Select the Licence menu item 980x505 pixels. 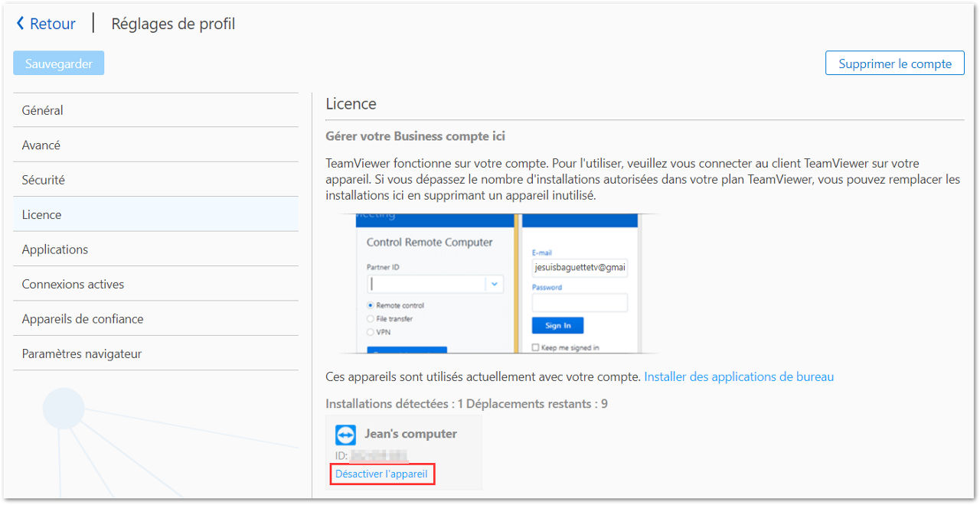pyautogui.click(x=155, y=214)
